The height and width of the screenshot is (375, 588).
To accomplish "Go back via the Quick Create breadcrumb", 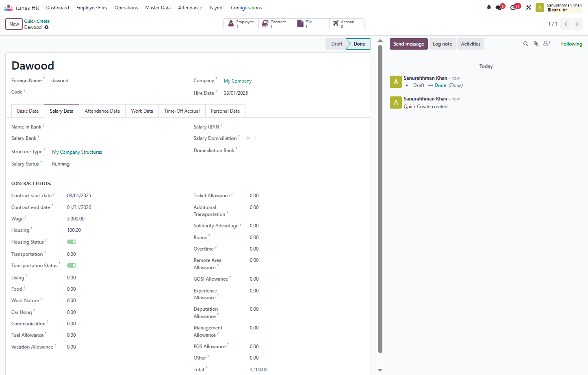I will pos(37,21).
